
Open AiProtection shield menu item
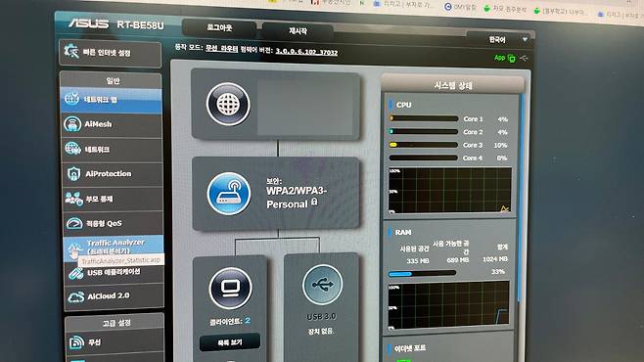[x=113, y=174]
